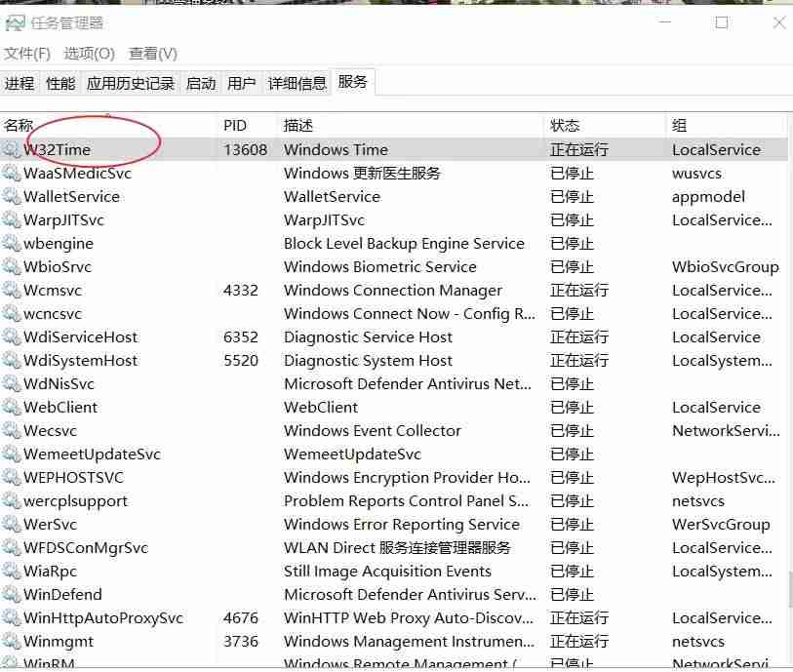This screenshot has height=672, width=793.
Task: Click the gear icon beside WemeetUpdateSvc
Action: point(11,454)
